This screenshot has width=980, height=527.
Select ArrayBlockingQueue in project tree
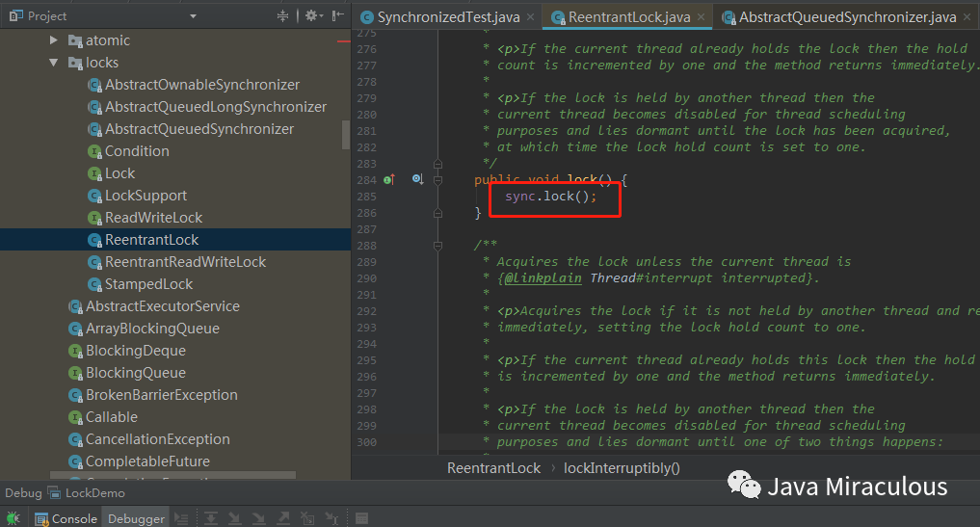tap(144, 329)
